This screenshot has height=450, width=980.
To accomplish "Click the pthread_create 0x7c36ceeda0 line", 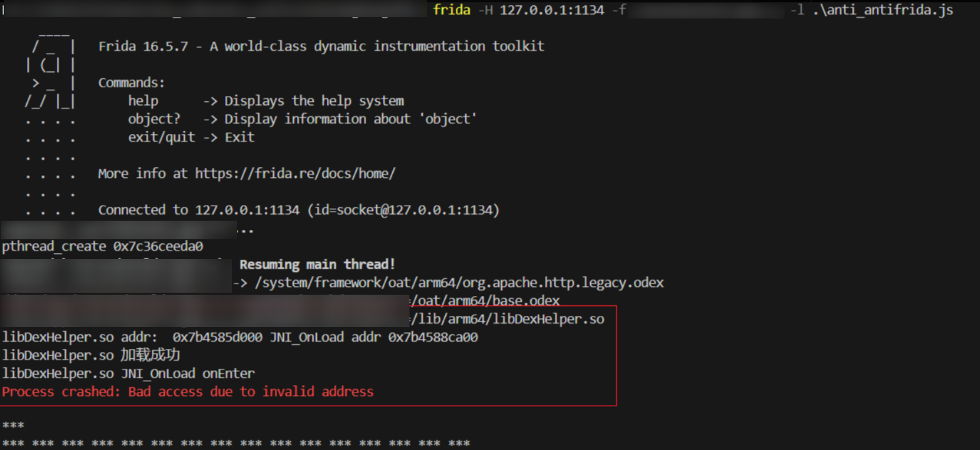I will point(102,246).
